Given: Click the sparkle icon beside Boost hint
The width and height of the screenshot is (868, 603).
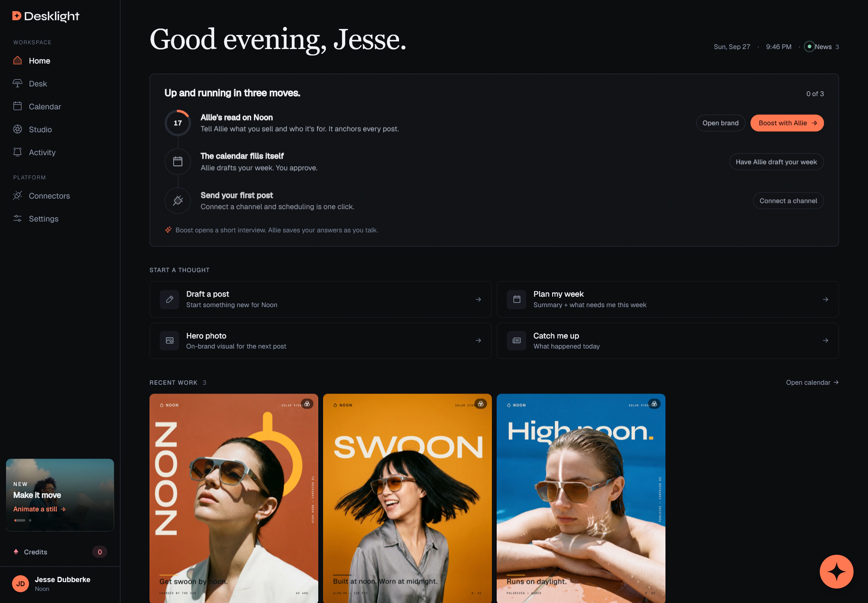Looking at the screenshot, I should coord(168,230).
